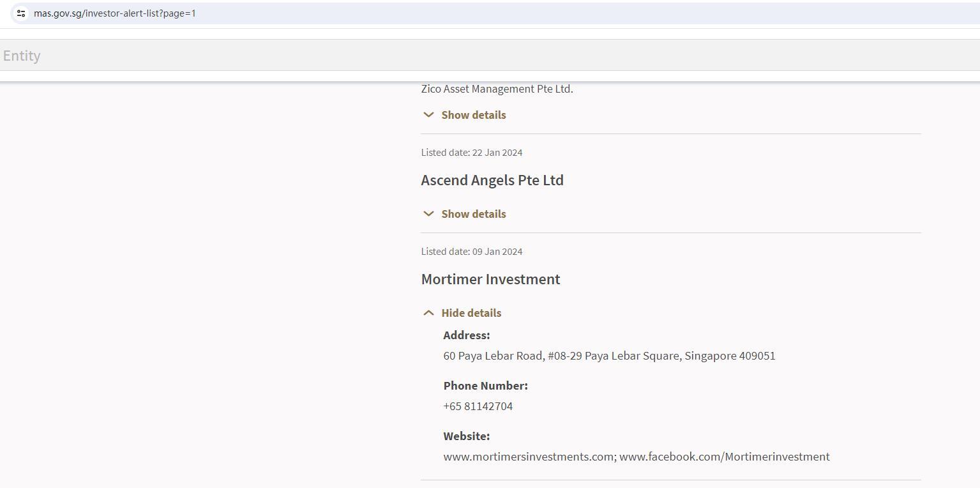Click the Website label

point(466,436)
